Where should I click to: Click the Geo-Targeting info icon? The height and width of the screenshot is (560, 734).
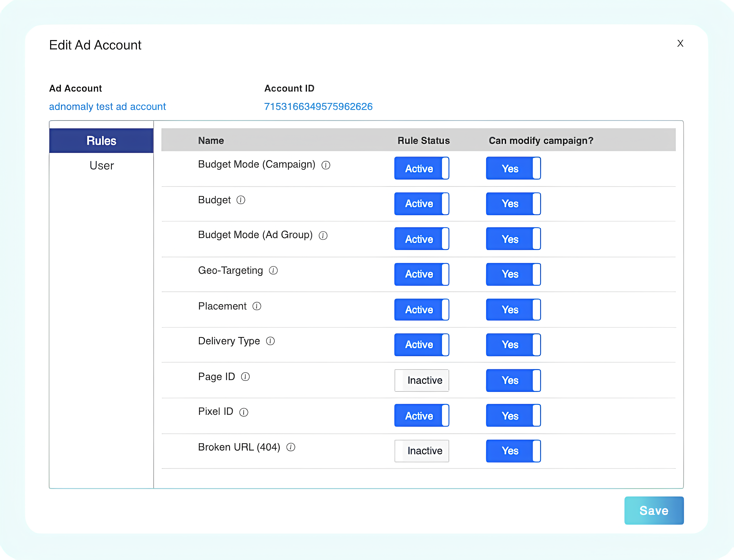click(273, 270)
